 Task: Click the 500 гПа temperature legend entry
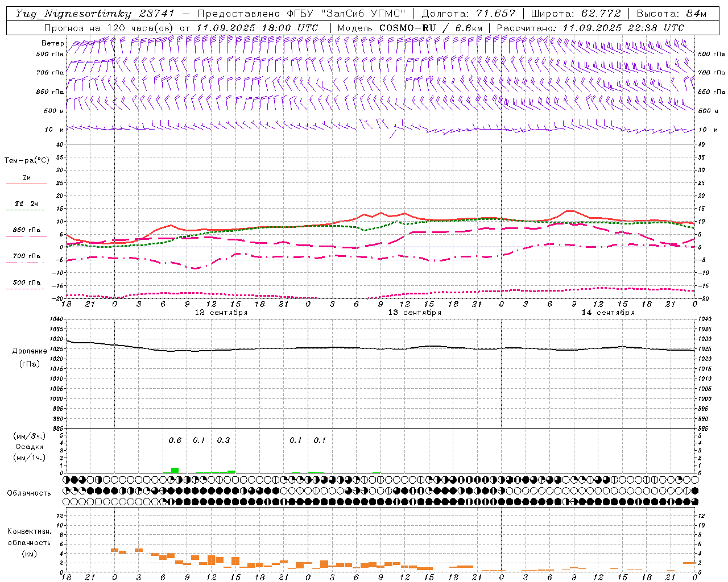pos(27,282)
